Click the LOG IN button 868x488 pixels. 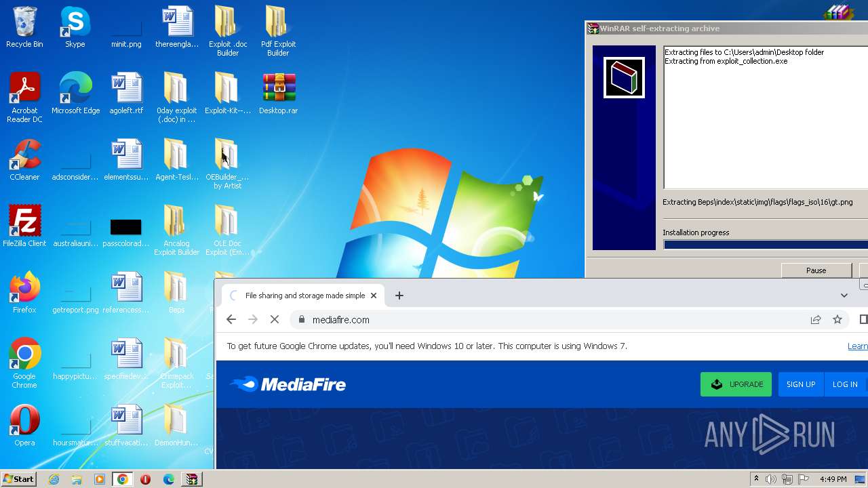845,384
